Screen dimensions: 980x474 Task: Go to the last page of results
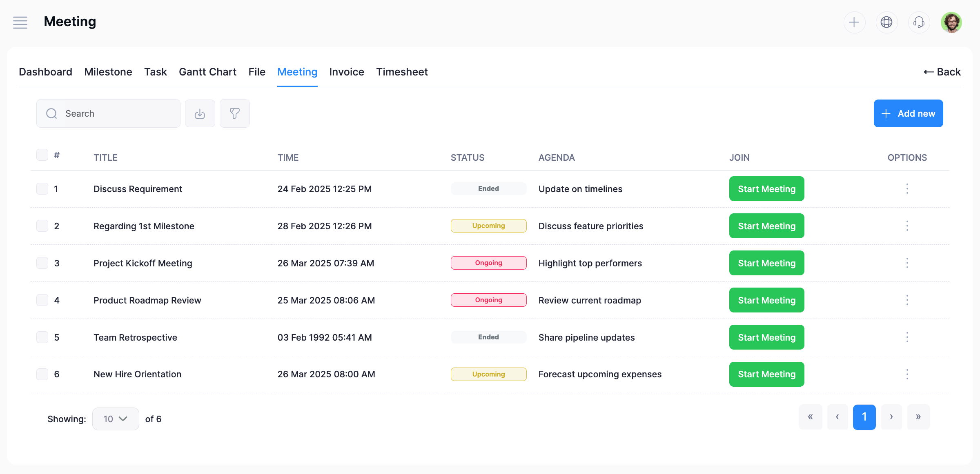pos(918,417)
